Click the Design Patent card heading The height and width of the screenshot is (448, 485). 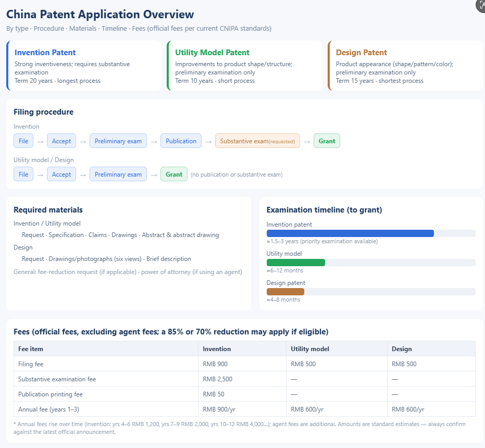[x=362, y=53]
